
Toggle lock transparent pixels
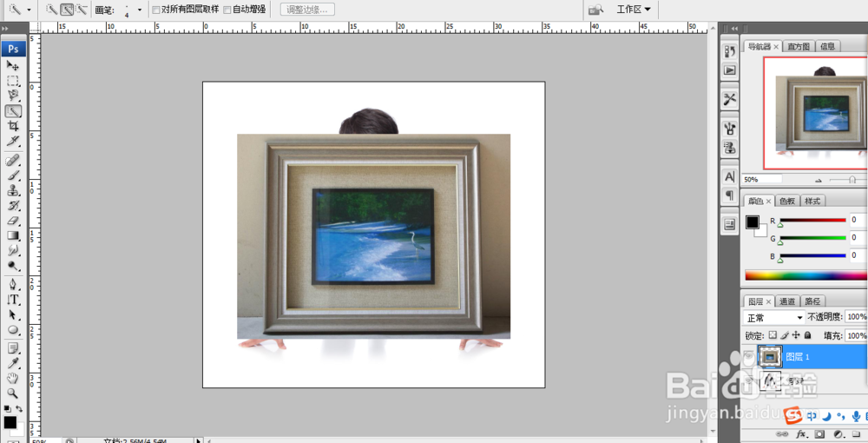[x=773, y=335]
